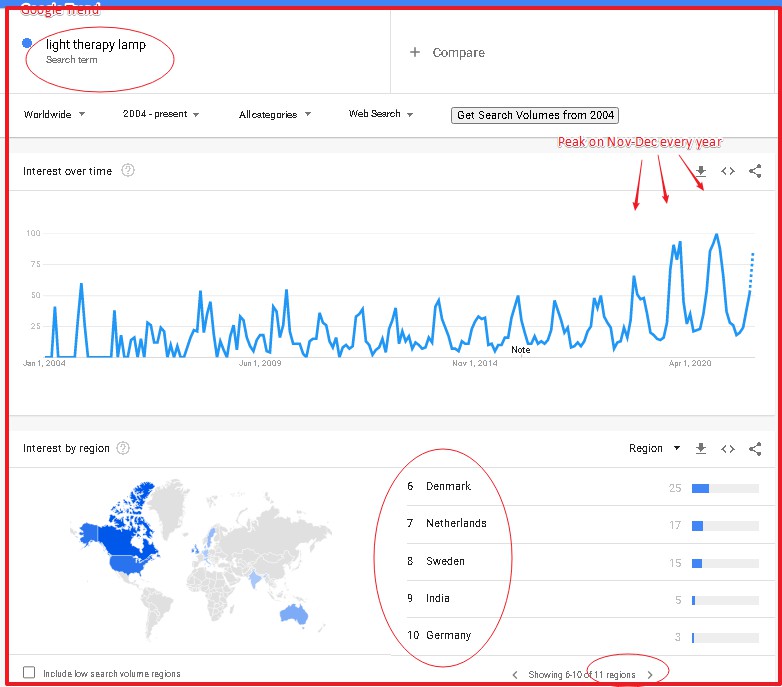Open the All categories dropdown
The image size is (782, 687).
pyautogui.click(x=275, y=115)
